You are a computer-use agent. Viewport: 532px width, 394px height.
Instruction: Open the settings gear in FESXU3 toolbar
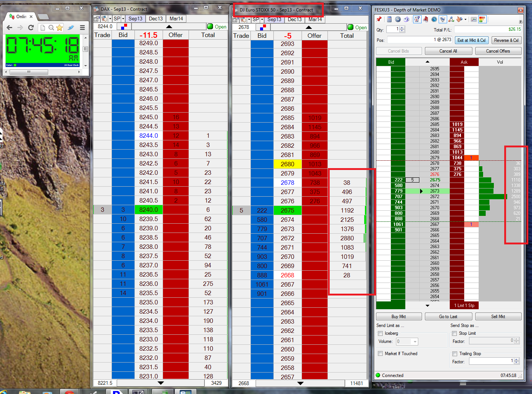pos(398,19)
